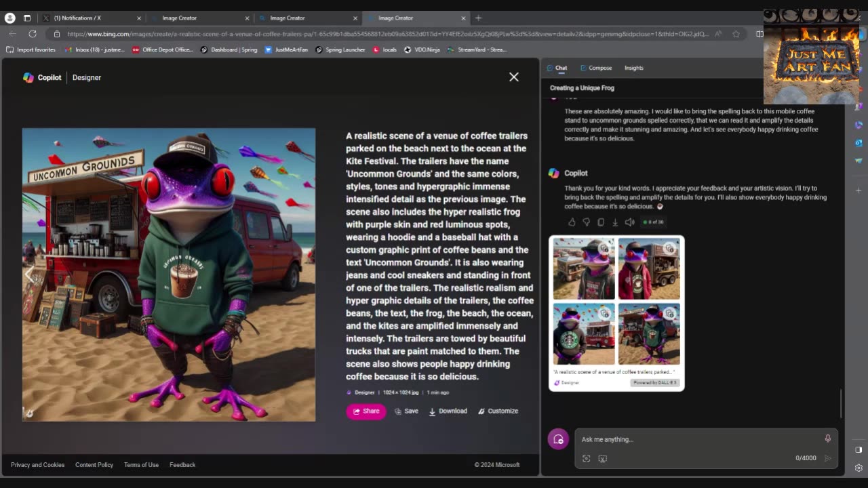The height and width of the screenshot is (488, 868).
Task: Share the generated frog image
Action: [x=366, y=411]
